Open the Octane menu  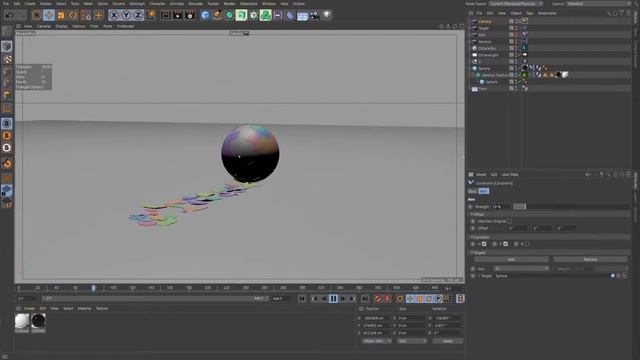[299, 4]
